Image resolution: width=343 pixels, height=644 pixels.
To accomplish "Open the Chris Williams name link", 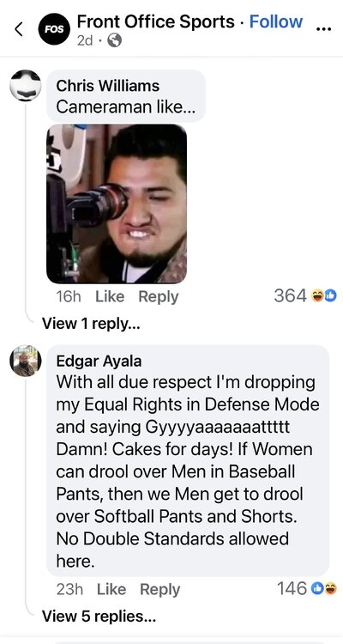I will (108, 86).
